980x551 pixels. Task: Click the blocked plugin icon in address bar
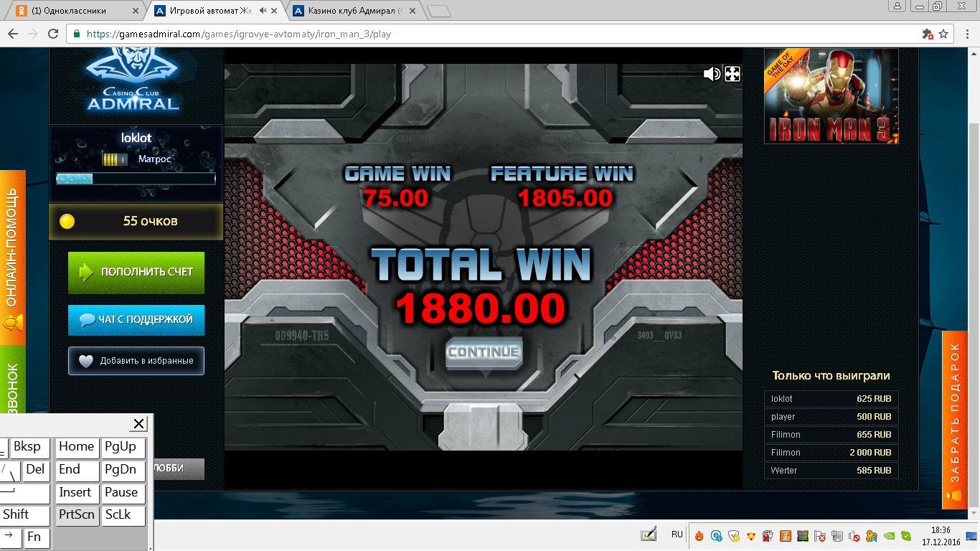927,34
